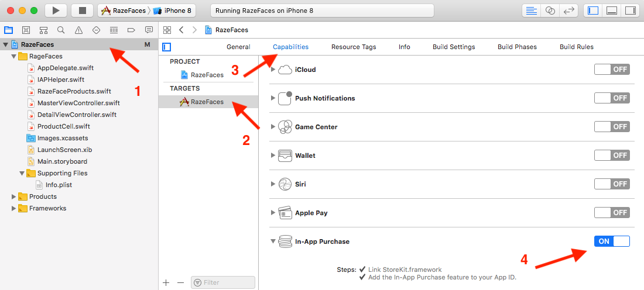Hide the Navigator panel

click(x=593, y=11)
